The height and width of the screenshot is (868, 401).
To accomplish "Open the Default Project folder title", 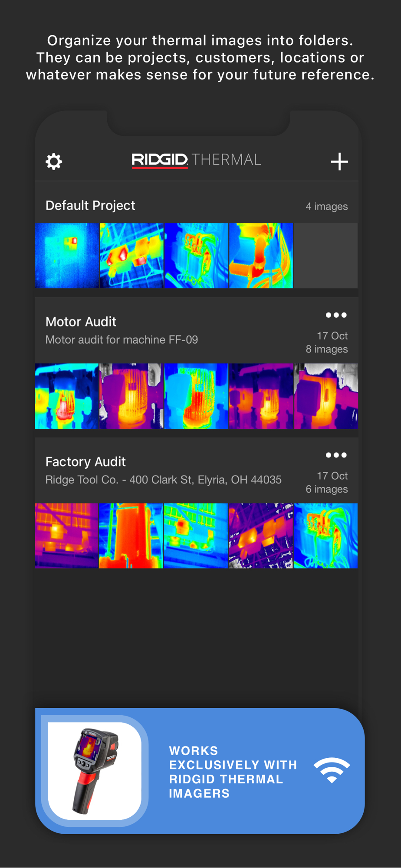I will [90, 205].
